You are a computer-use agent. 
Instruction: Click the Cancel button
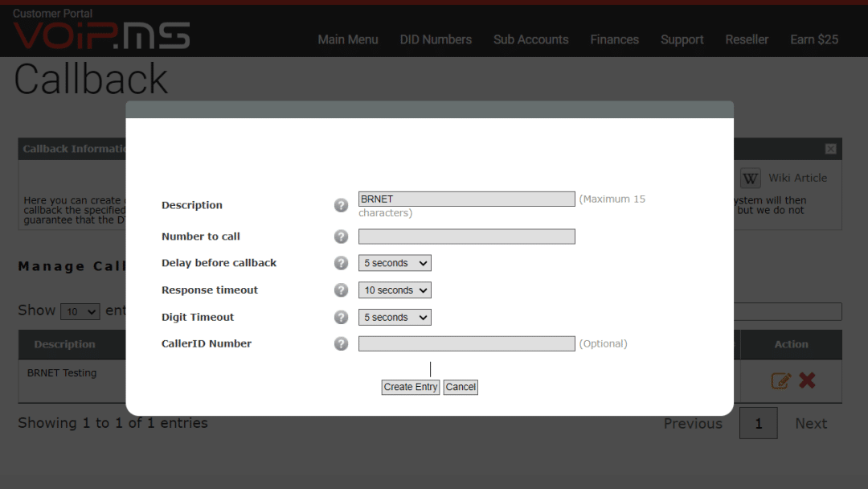(x=461, y=387)
